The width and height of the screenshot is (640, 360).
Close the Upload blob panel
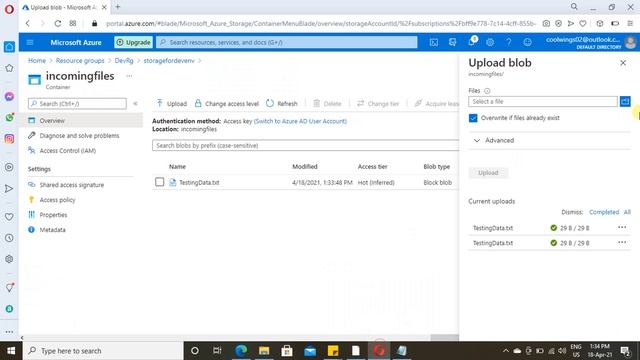point(623,63)
